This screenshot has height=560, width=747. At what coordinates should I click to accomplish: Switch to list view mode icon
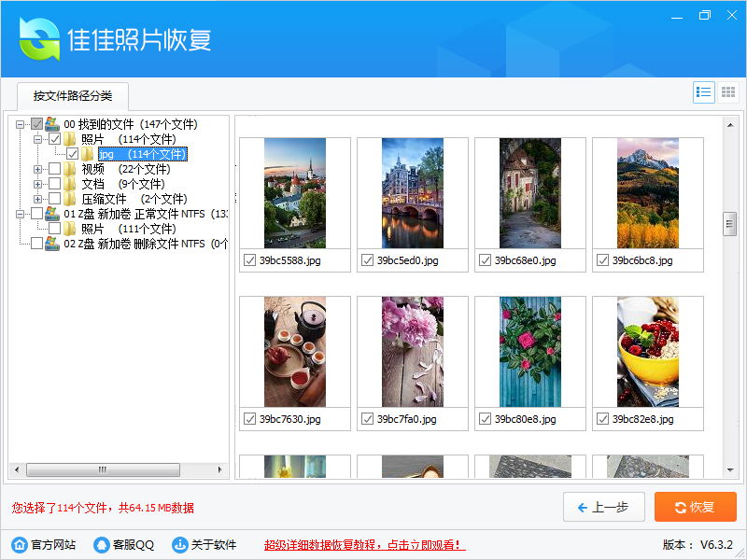pos(704,92)
